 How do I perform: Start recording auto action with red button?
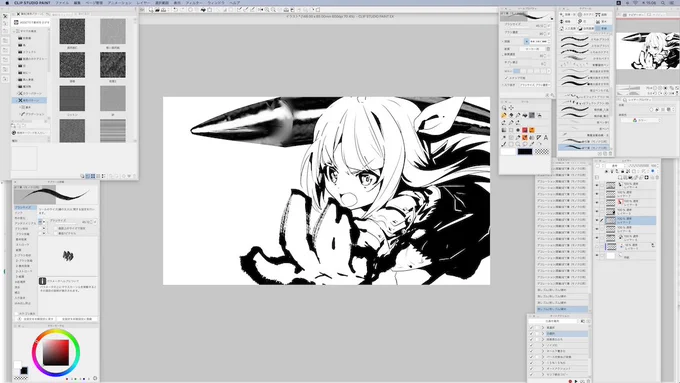coord(570,381)
